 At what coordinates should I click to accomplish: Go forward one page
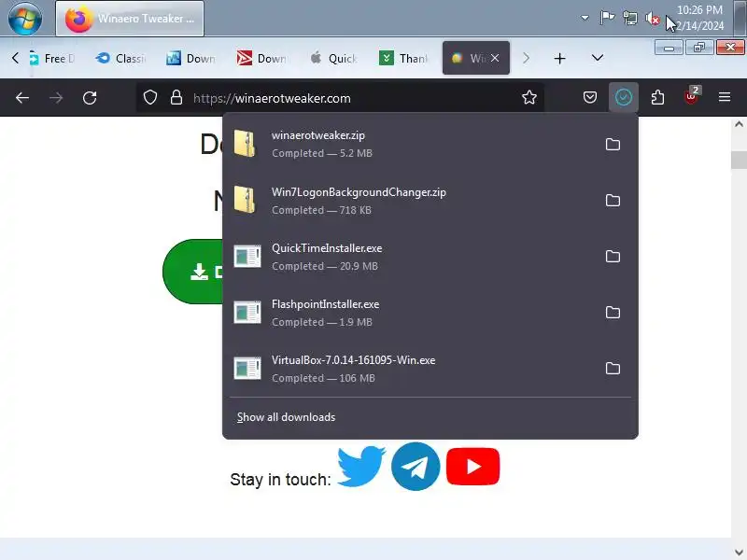point(56,98)
